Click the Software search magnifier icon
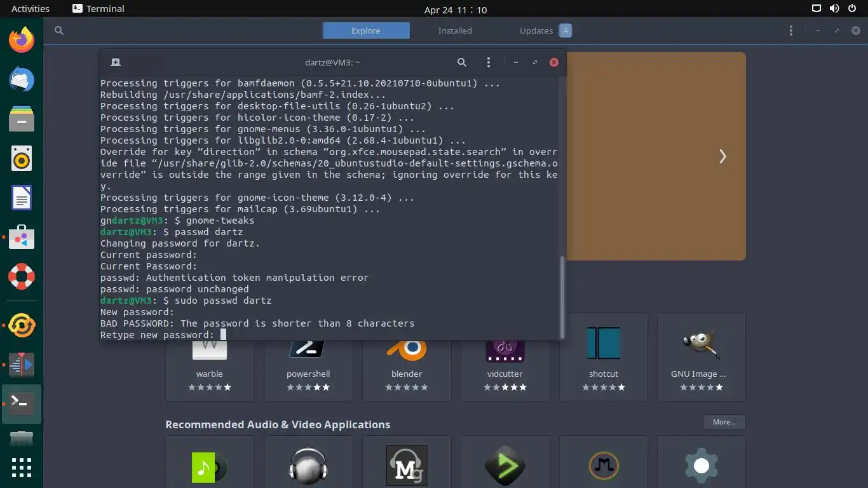 [59, 30]
